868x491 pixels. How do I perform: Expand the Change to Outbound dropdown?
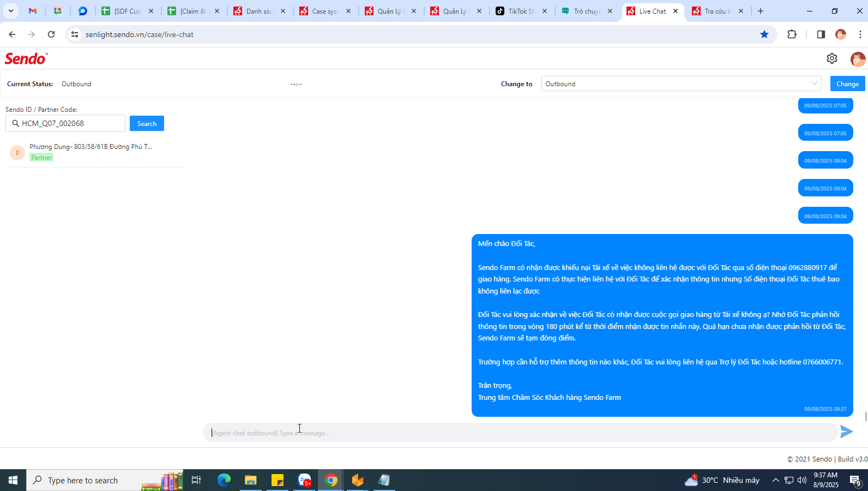681,83
